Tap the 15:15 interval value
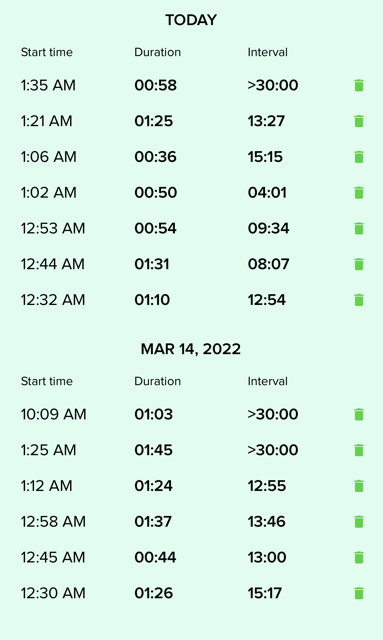 [x=265, y=157]
